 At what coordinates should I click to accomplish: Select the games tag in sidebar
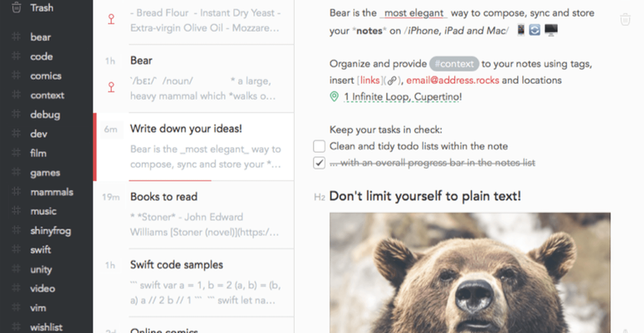coord(45,173)
